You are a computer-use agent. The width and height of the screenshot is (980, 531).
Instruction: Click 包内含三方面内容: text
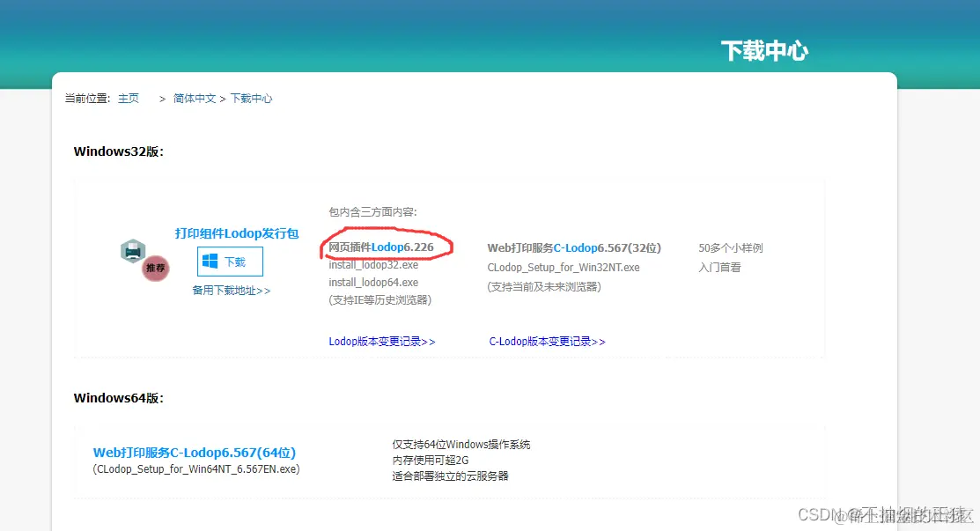373,211
